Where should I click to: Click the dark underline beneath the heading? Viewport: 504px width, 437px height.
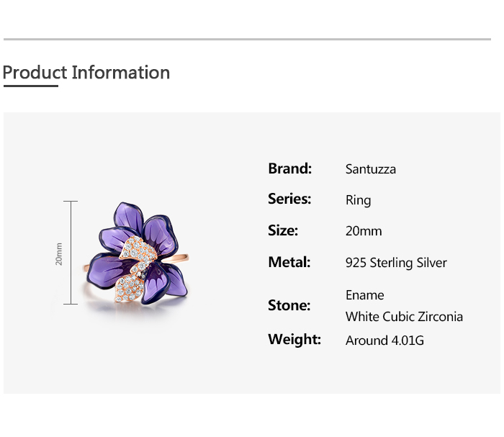30,86
